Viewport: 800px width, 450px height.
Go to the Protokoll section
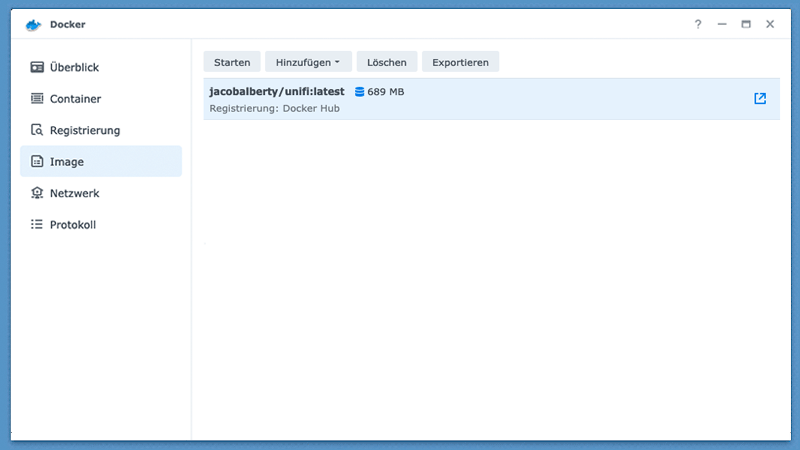tap(73, 225)
